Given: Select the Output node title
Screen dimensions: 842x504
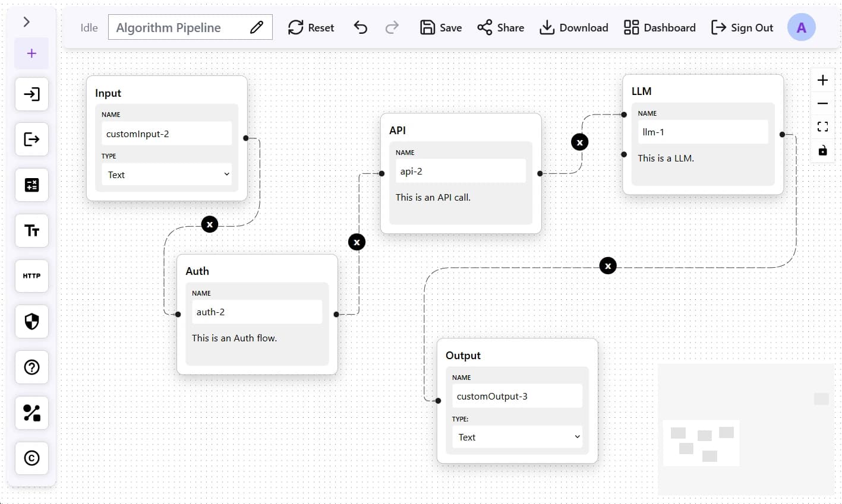Looking at the screenshot, I should [x=463, y=355].
